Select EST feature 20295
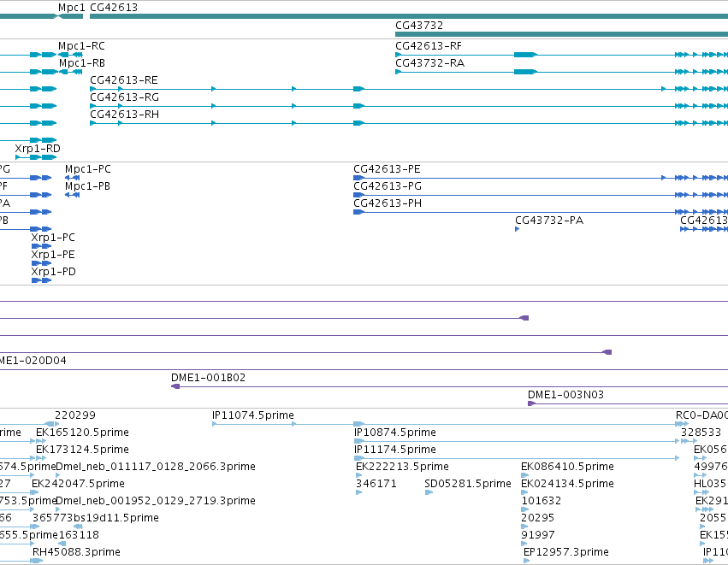Image resolution: width=728 pixels, height=565 pixels. (x=537, y=518)
